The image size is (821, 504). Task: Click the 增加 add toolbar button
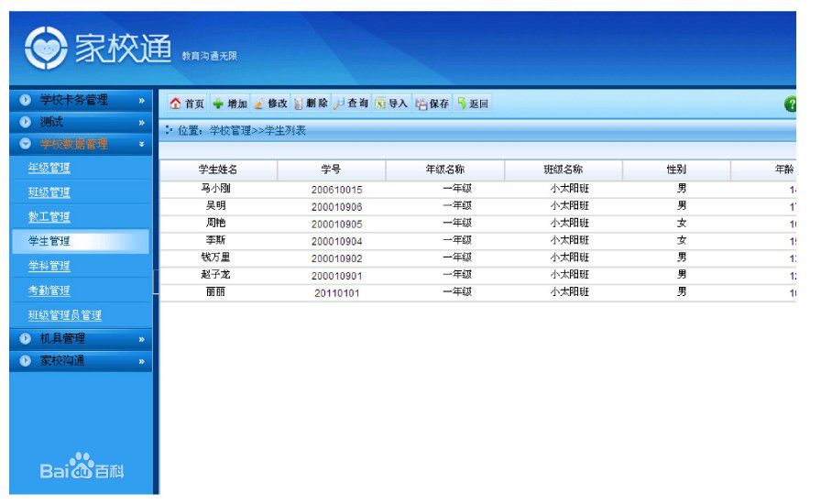(x=230, y=104)
